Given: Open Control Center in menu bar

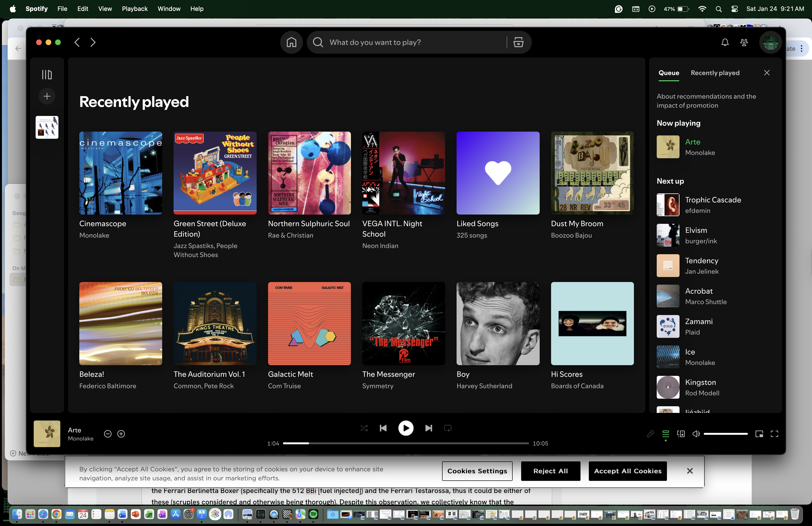Looking at the screenshot, I should click(734, 9).
